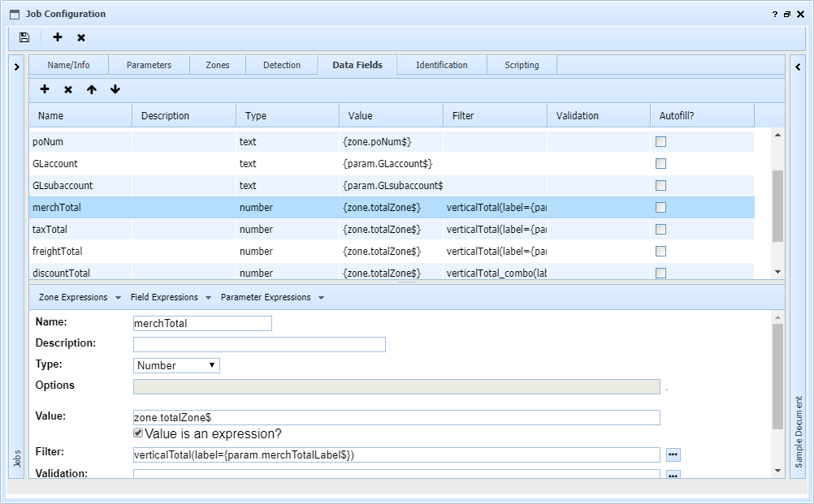Add a new job with top plus icon
Viewport: 814px width, 504px height.
pos(58,37)
